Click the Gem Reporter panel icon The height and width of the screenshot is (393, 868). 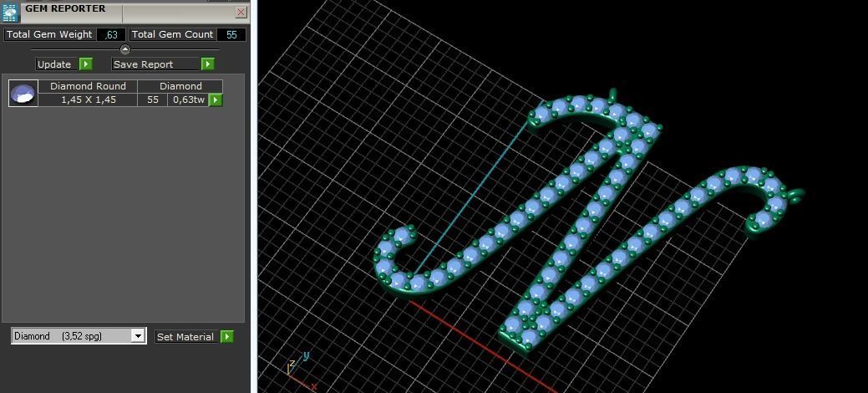pyautogui.click(x=10, y=13)
